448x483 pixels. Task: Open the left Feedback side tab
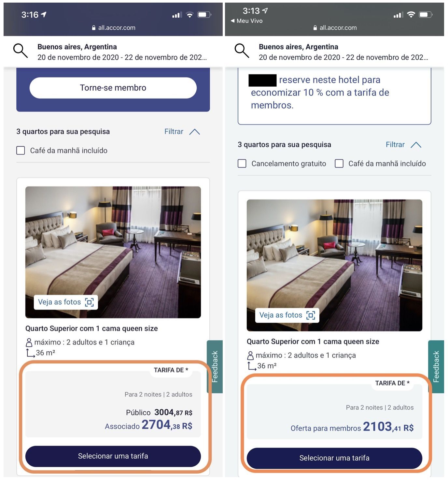tap(215, 367)
